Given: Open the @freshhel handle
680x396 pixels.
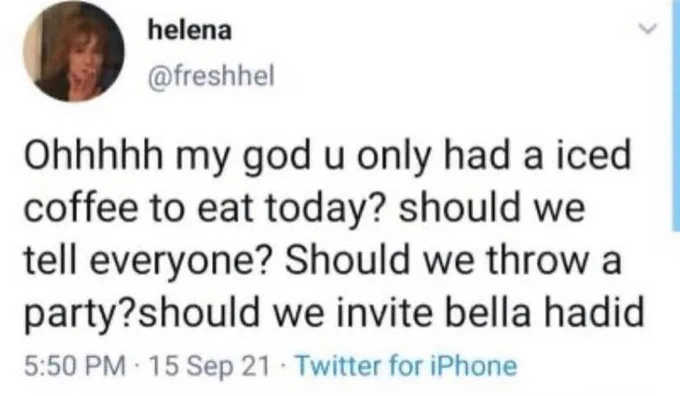Looking at the screenshot, I should click(211, 77).
